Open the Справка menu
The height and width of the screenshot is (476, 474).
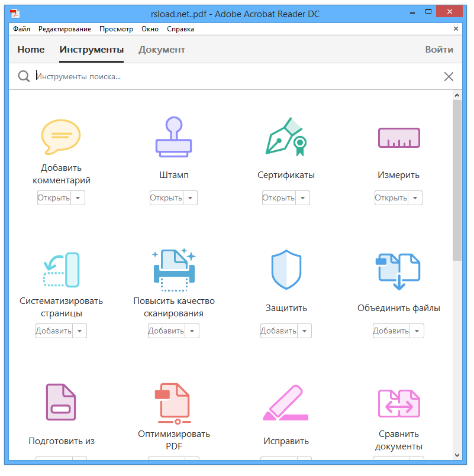click(x=180, y=29)
